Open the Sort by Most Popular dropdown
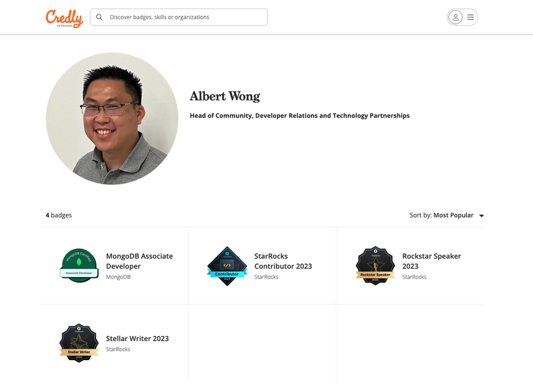533x392 pixels. (x=446, y=215)
